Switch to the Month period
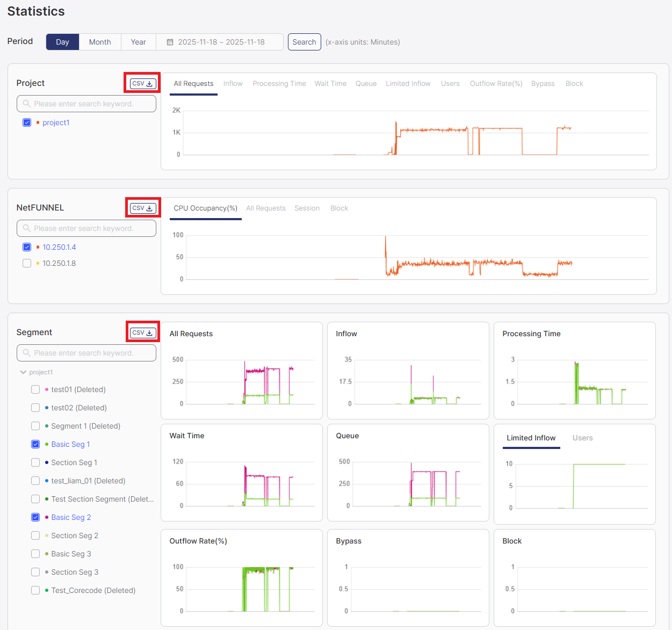Viewport: 672px width, 630px height. click(100, 42)
